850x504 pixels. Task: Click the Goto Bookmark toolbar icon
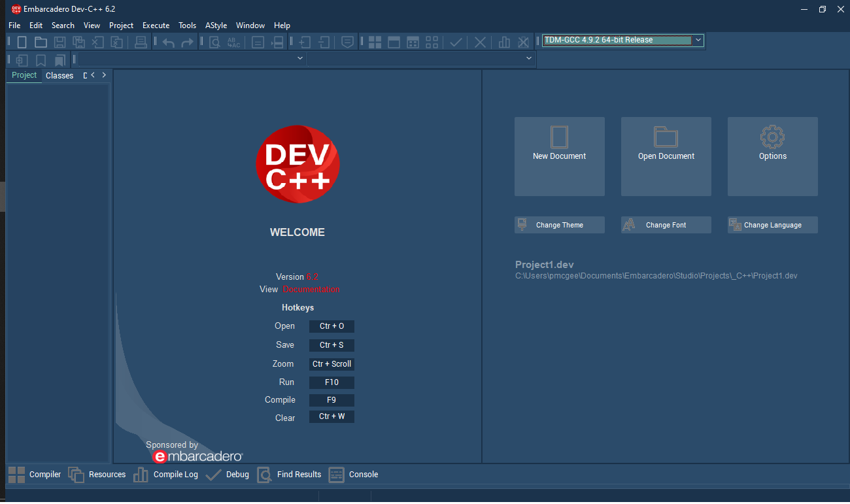coord(59,60)
